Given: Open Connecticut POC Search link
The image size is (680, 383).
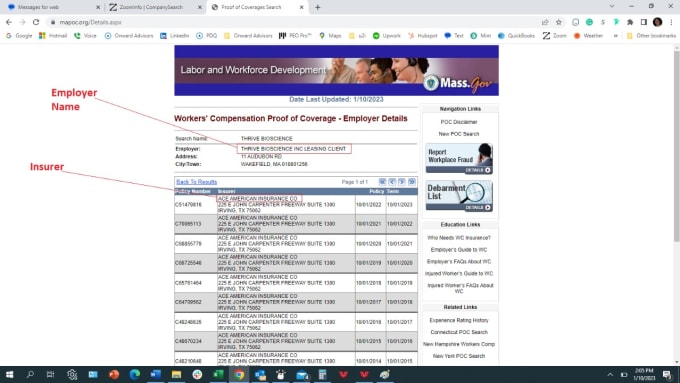Looking at the screenshot, I should point(459,332).
